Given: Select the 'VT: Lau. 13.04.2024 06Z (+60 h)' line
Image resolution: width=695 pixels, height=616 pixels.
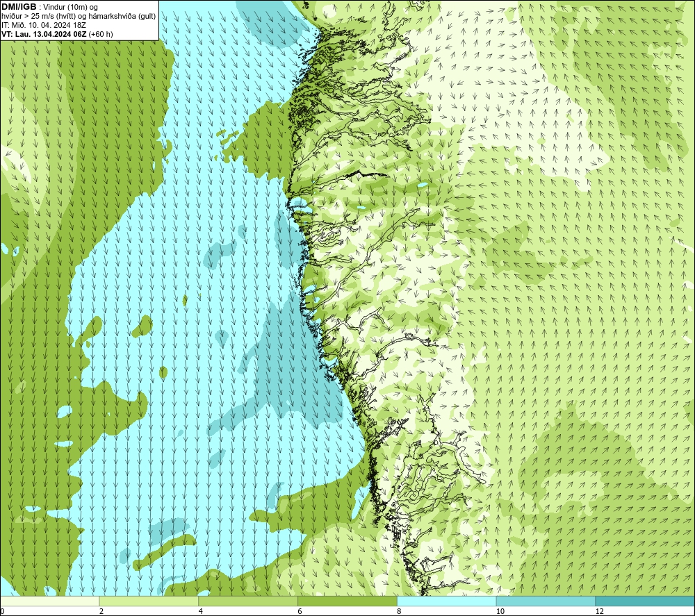Looking at the screenshot, I should 57,34.
